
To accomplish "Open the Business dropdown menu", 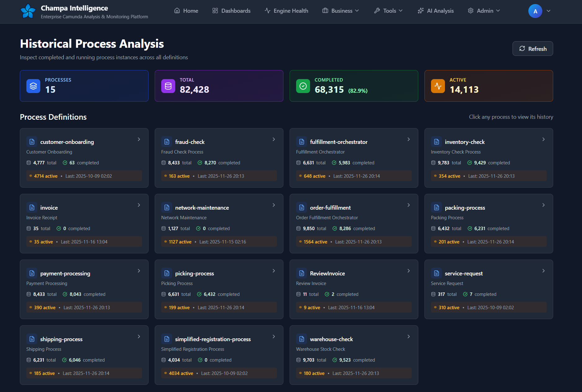I will click(x=341, y=11).
